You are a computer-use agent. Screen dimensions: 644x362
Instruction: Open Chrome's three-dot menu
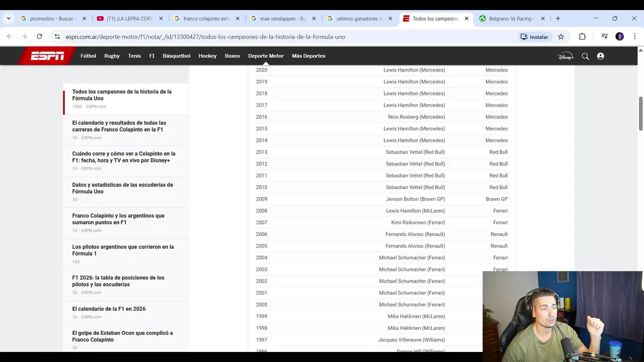[x=634, y=37]
